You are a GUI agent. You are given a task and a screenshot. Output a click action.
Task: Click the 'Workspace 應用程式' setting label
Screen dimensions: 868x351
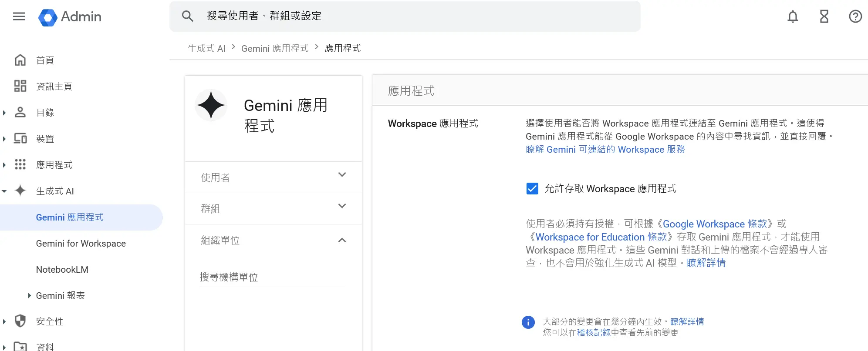(433, 124)
